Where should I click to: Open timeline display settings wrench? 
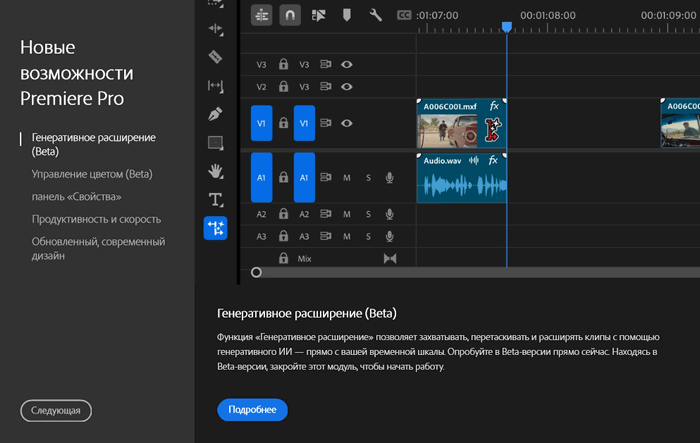pyautogui.click(x=375, y=15)
